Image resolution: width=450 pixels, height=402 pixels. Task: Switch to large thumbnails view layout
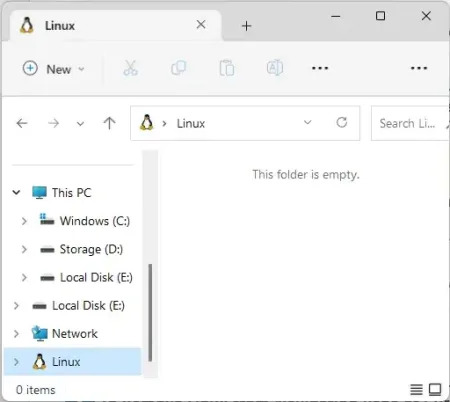[435, 389]
